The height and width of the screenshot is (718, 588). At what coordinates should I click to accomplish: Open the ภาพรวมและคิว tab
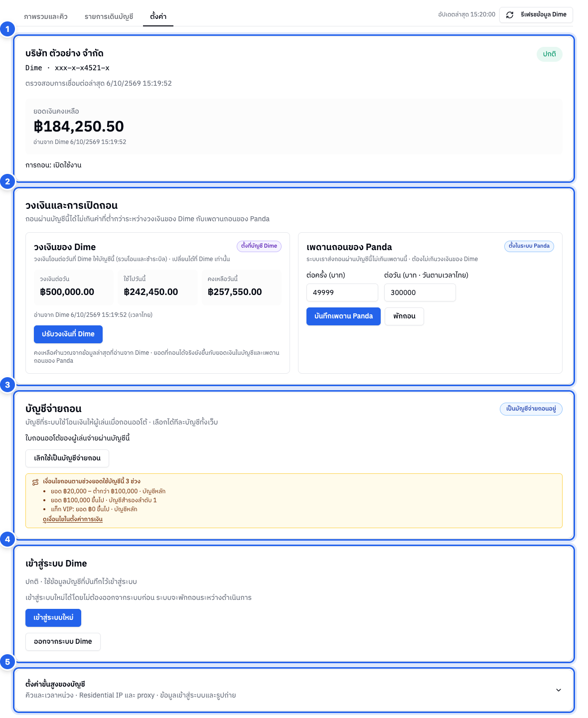[x=46, y=16]
